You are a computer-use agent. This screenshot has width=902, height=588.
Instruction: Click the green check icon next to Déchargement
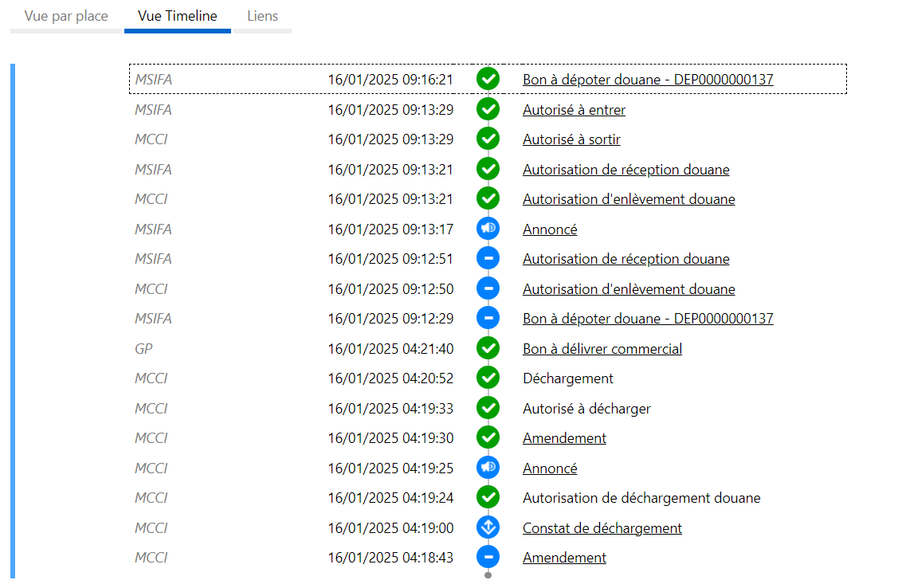[x=488, y=378]
